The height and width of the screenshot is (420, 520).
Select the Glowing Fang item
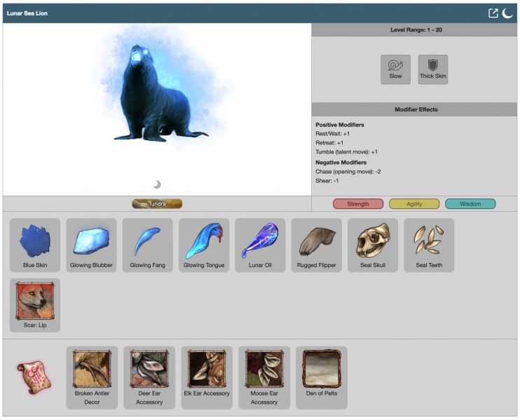[x=147, y=245]
